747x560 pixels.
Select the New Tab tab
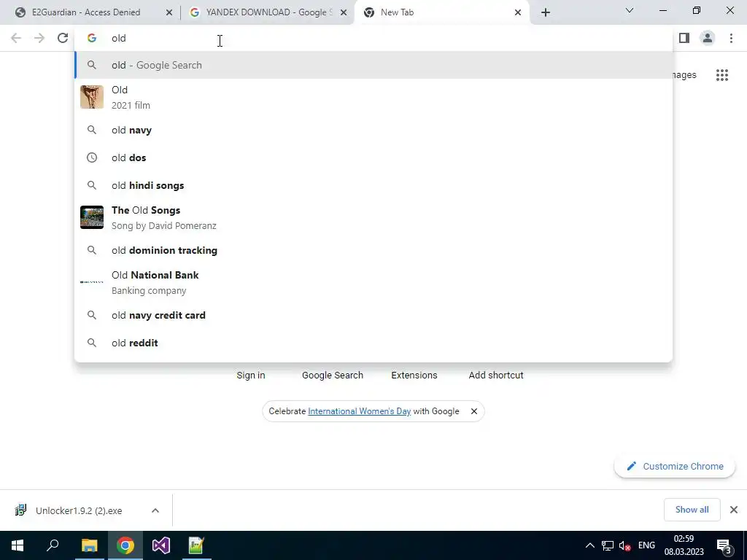point(441,12)
